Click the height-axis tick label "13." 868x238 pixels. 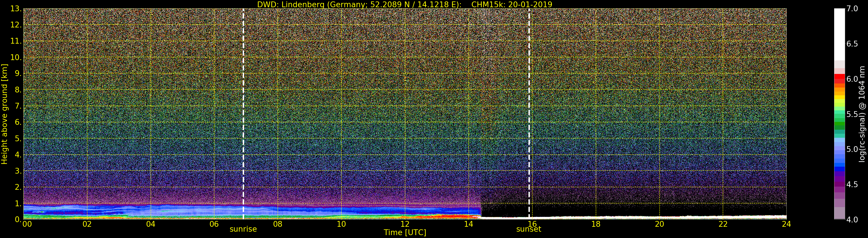[x=16, y=9]
